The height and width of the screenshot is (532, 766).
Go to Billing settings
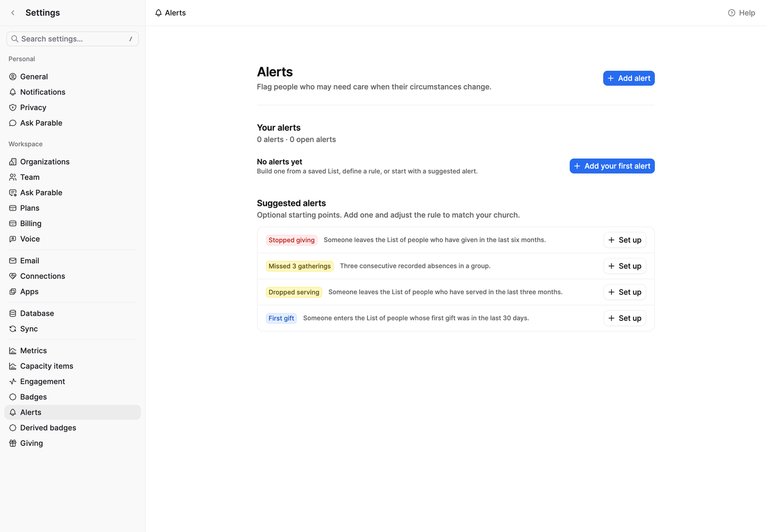[72, 223]
